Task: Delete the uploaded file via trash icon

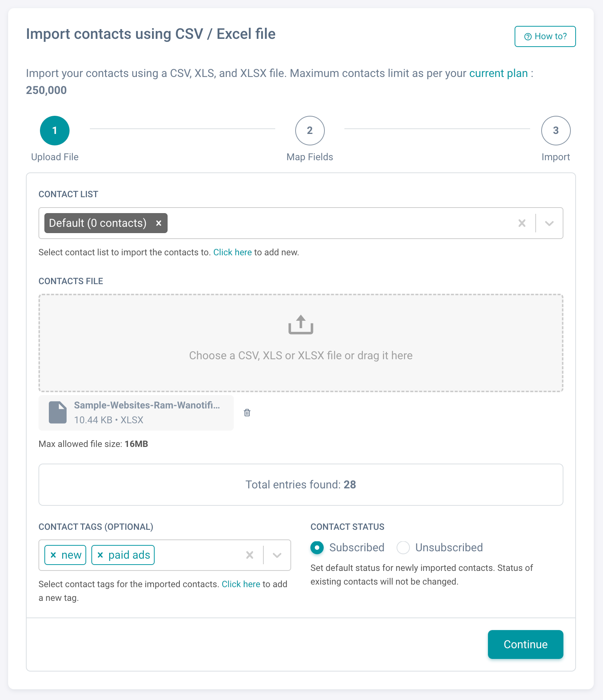Action: (x=247, y=413)
